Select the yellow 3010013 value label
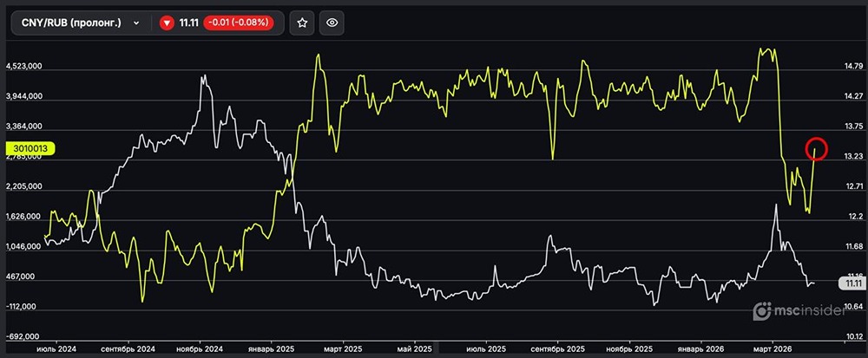 click(30, 149)
